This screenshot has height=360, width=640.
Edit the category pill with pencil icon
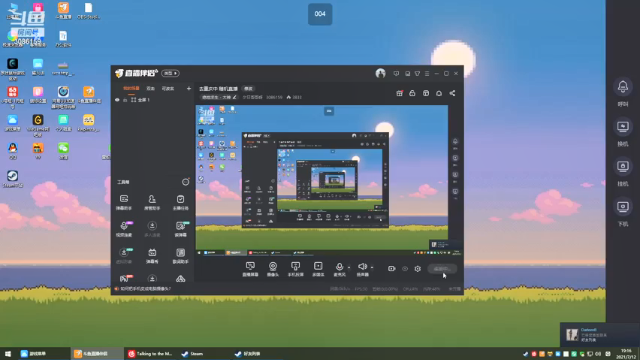point(219,97)
